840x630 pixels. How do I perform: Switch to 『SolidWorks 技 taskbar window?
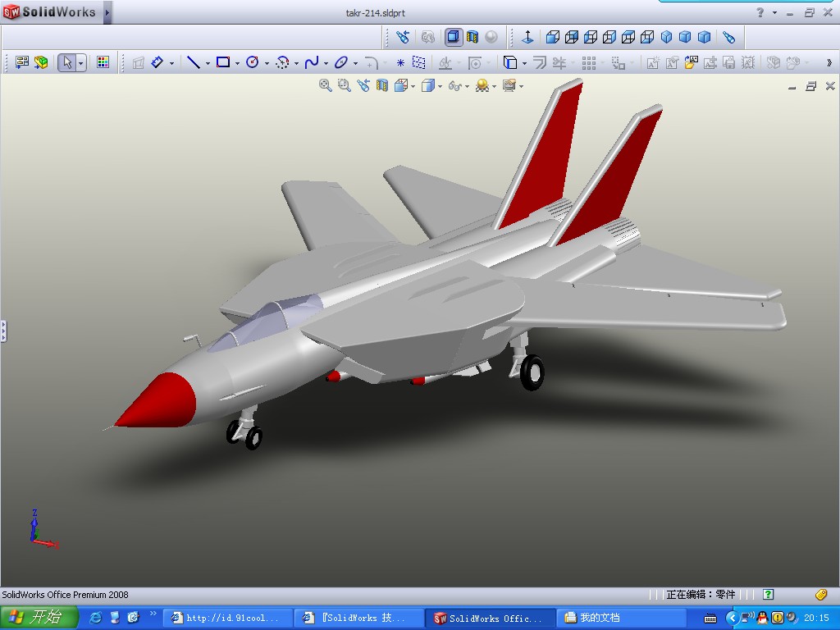click(x=358, y=619)
